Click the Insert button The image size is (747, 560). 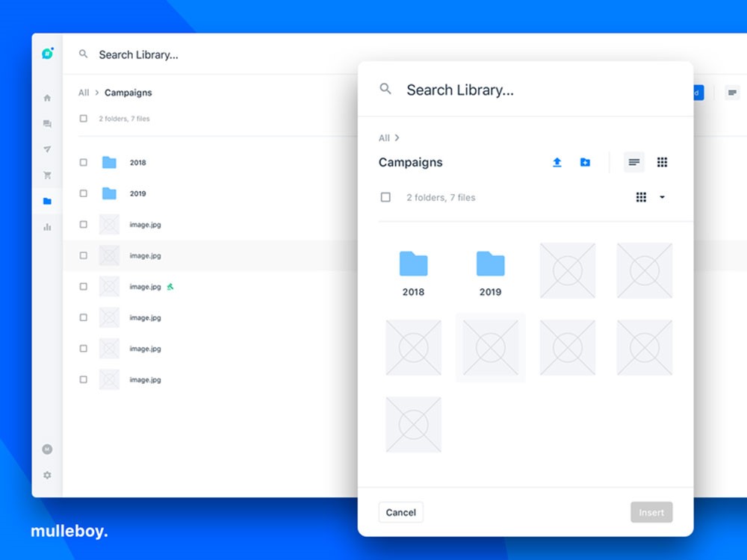coord(651,512)
